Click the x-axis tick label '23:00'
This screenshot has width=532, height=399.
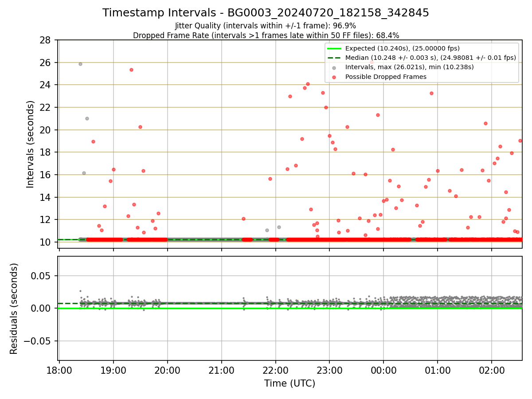coord(329,371)
